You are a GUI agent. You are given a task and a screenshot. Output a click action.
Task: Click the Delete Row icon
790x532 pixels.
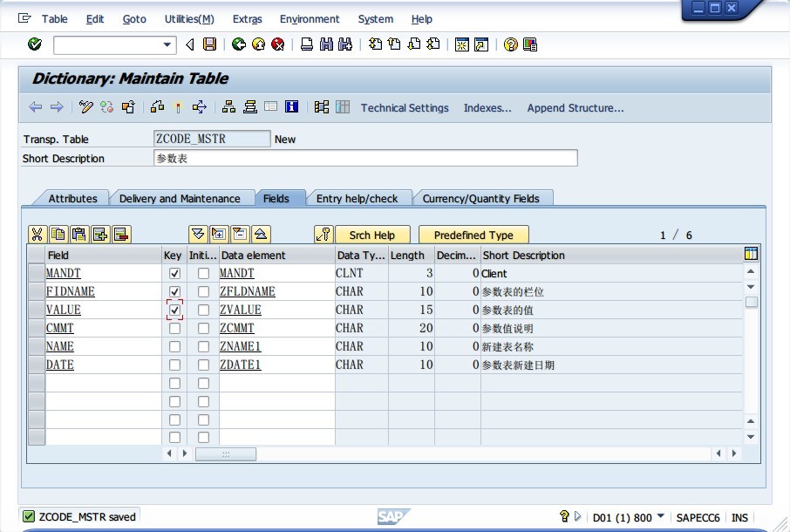click(x=121, y=235)
